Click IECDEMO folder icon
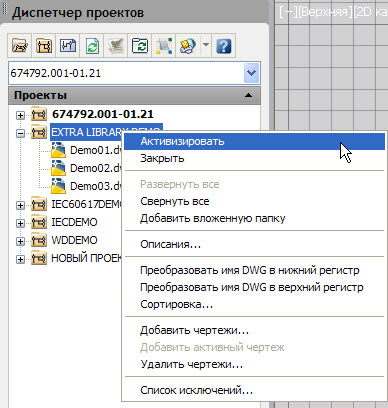The image size is (388, 408). click(39, 222)
